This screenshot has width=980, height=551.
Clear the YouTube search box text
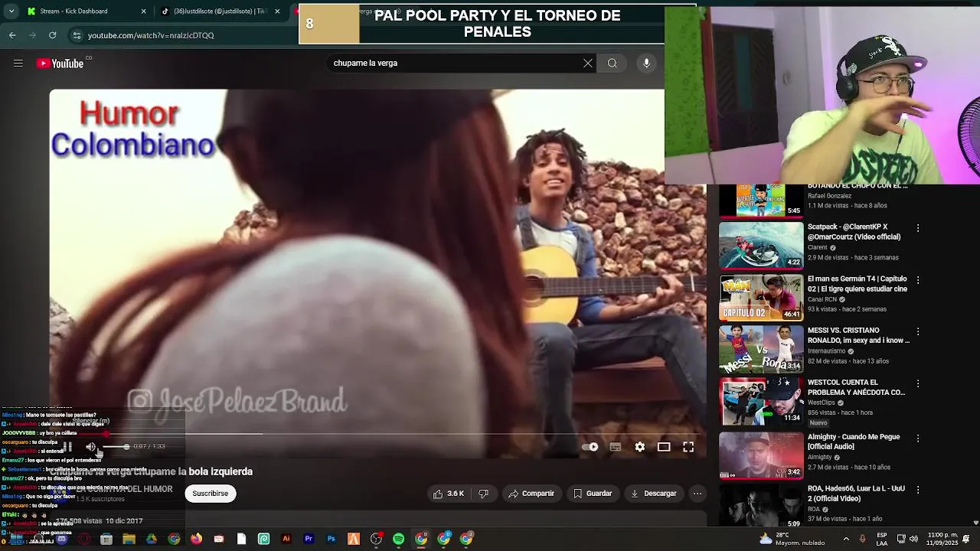588,64
